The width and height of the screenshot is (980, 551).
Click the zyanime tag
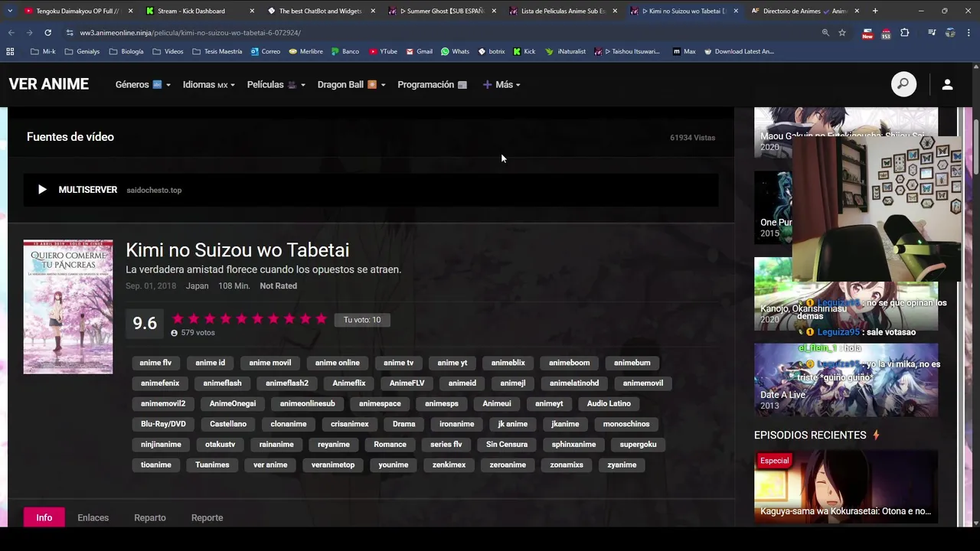coord(622,465)
